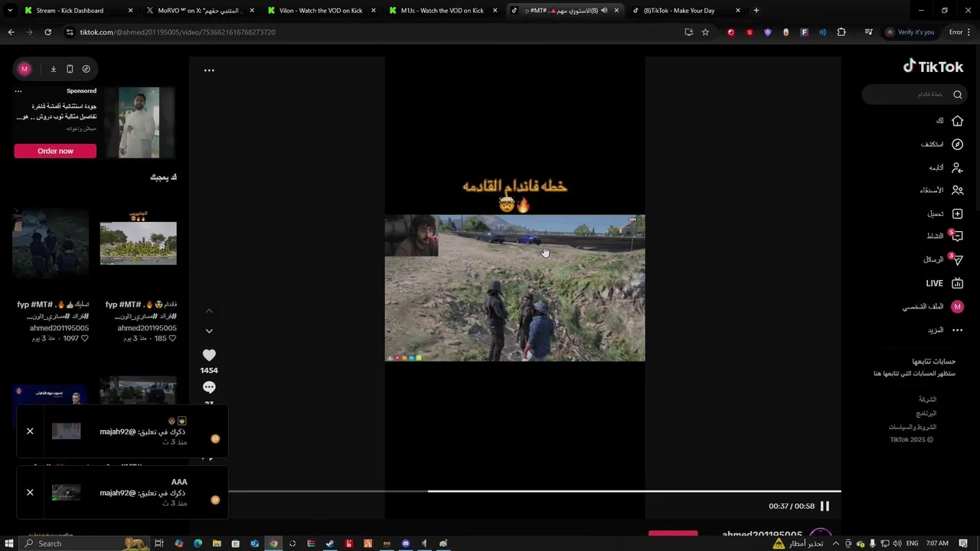Like the video with the heart icon
The image size is (980, 551).
209,355
